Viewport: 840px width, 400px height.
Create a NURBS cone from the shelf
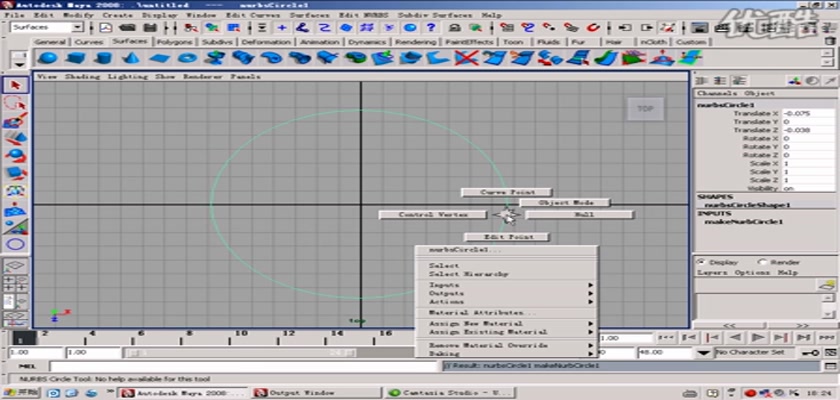pos(131,57)
